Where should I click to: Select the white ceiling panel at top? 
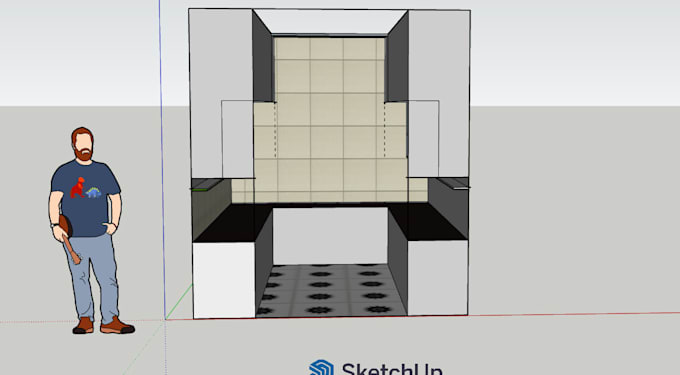point(330,22)
